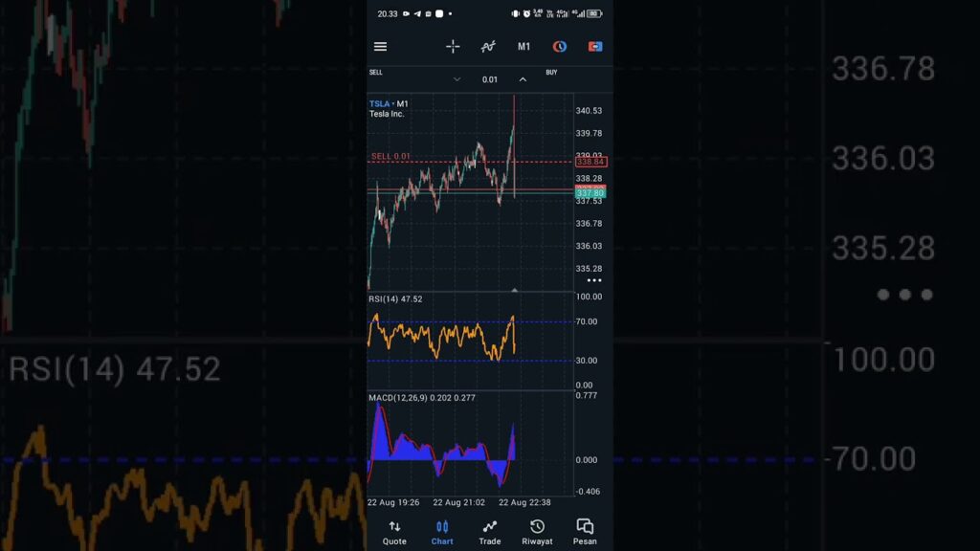Open new order trade panel icon

(595, 47)
